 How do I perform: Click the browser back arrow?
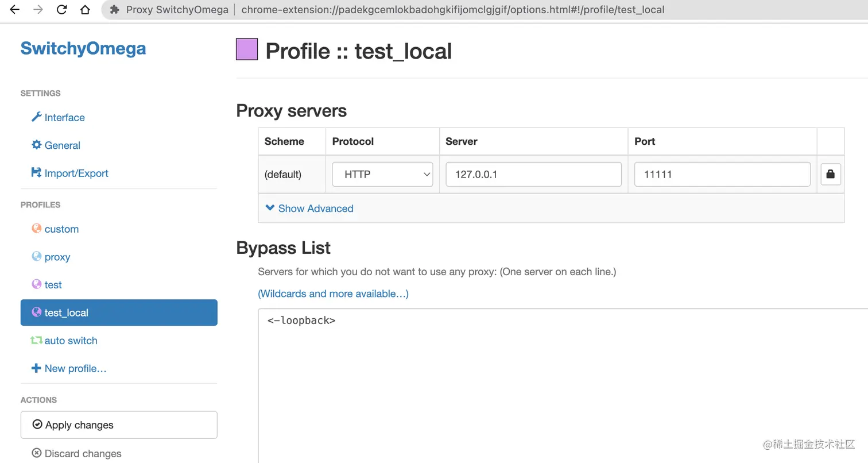point(15,10)
